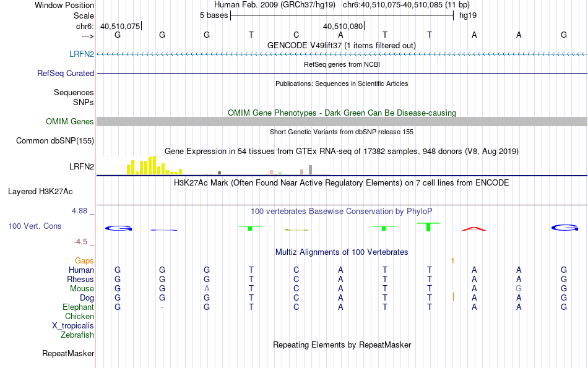Click the Zebrafish alignment row label
The width and height of the screenshot is (588, 368).
point(77,335)
